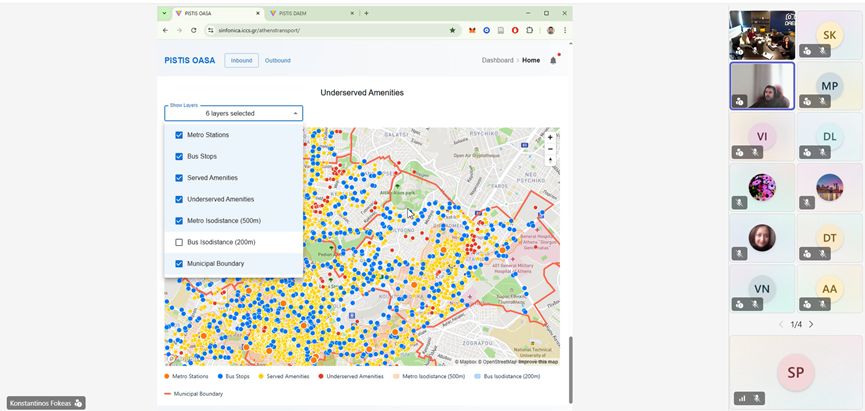Collapse the Show Layers dropdown
865x411 pixels.
pos(295,114)
